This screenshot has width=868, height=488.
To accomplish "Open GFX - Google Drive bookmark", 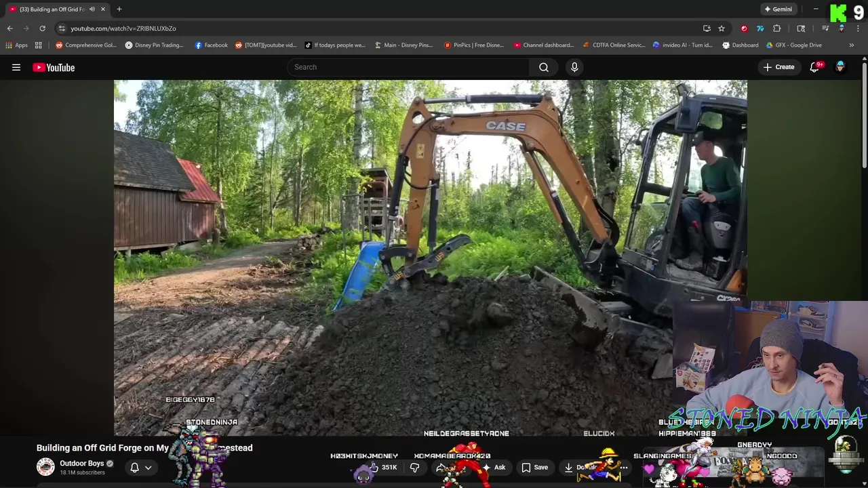I will tap(794, 45).
